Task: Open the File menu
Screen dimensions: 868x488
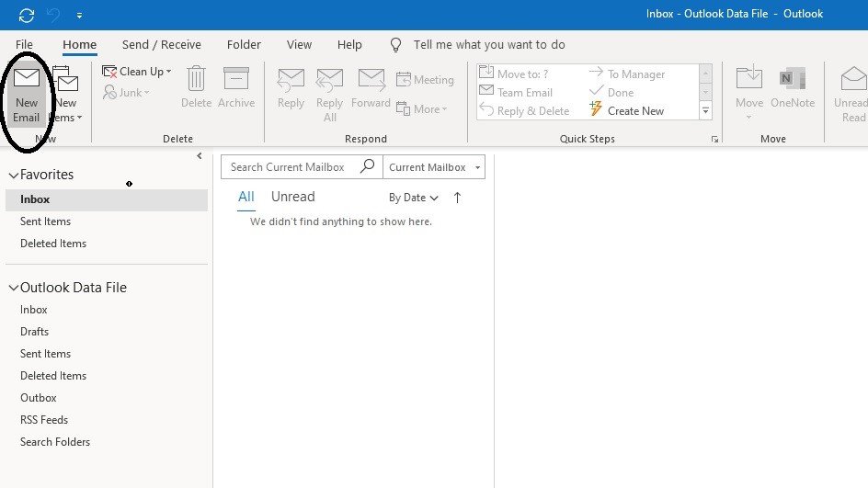Action: click(x=24, y=44)
